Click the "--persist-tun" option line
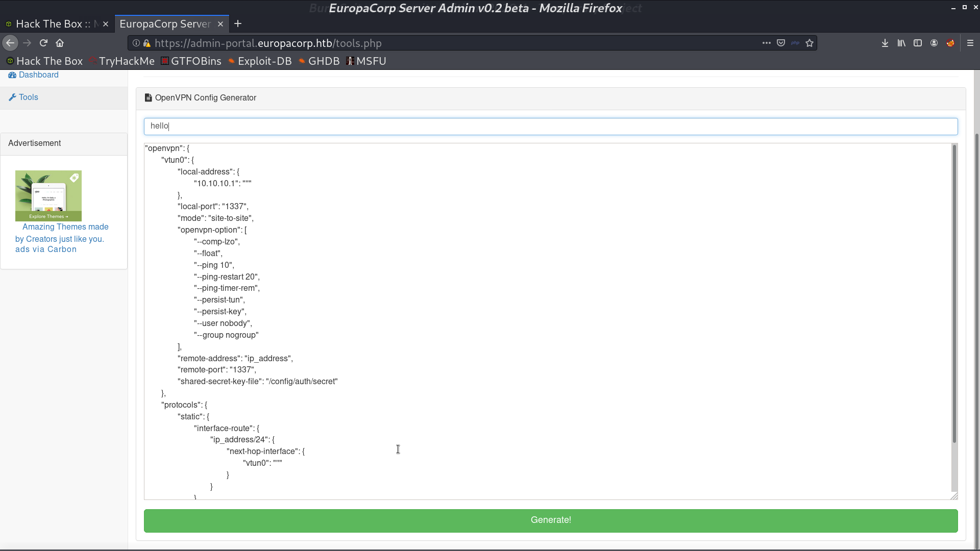 click(x=219, y=300)
